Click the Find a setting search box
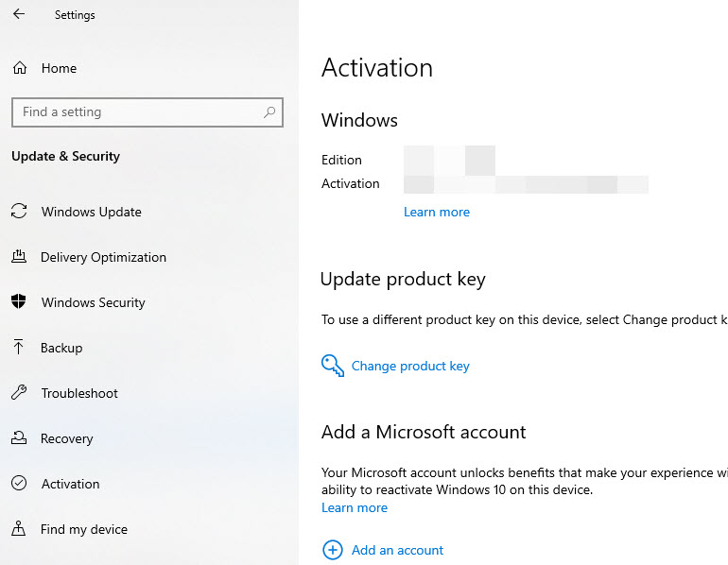The height and width of the screenshot is (565, 728). (x=147, y=112)
